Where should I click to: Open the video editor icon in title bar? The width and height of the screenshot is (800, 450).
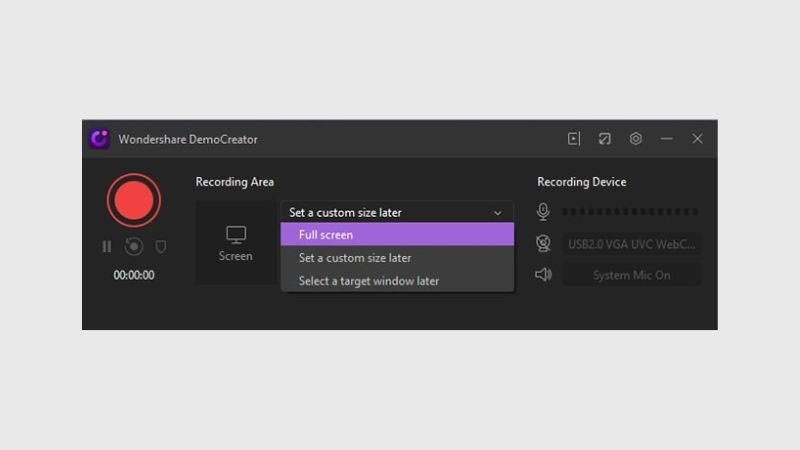(574, 139)
